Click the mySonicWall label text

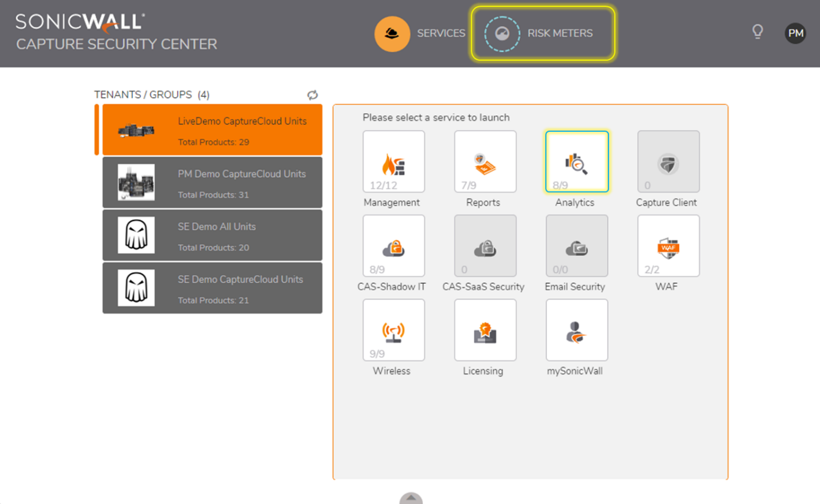click(575, 371)
